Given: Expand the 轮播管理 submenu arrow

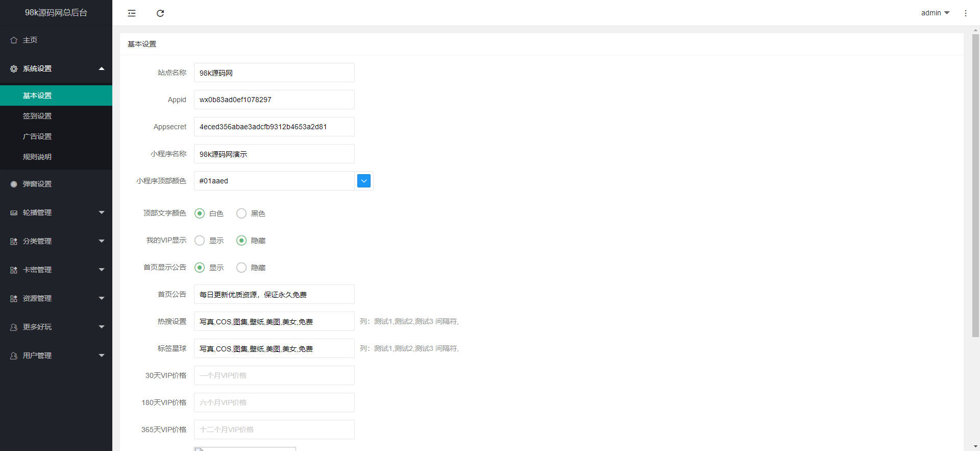Looking at the screenshot, I should 102,212.
